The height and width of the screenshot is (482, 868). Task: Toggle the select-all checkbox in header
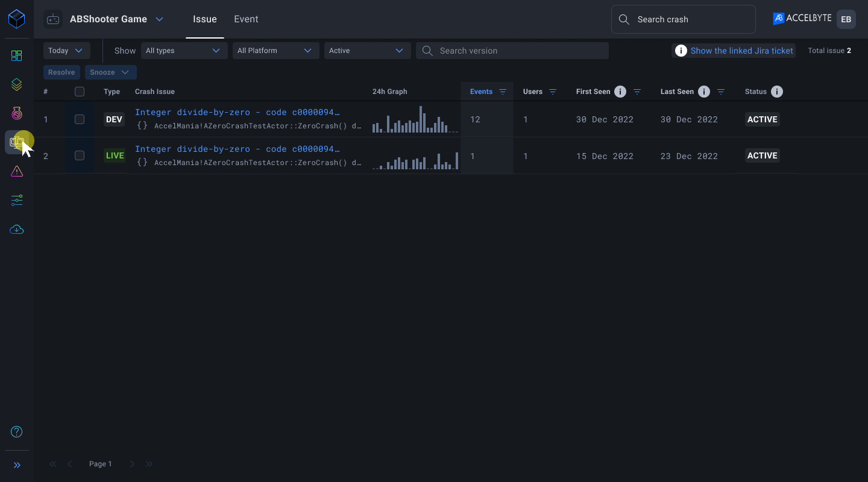click(x=80, y=92)
